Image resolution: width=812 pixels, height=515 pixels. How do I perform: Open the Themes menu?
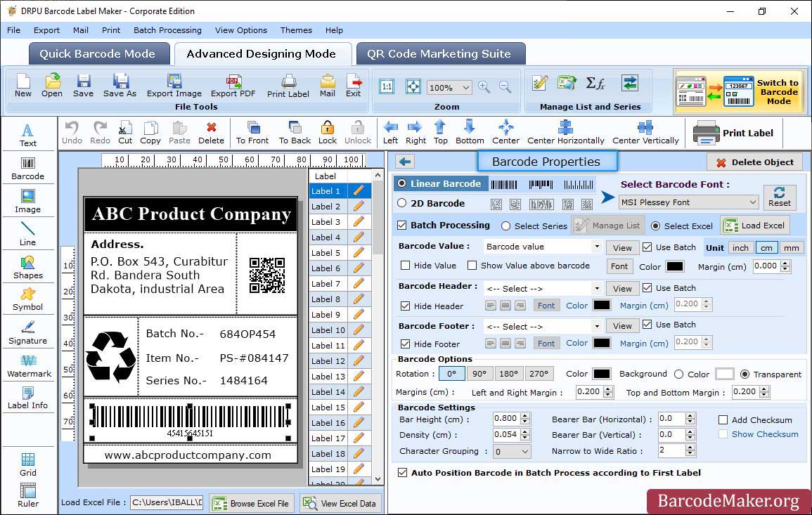[296, 30]
